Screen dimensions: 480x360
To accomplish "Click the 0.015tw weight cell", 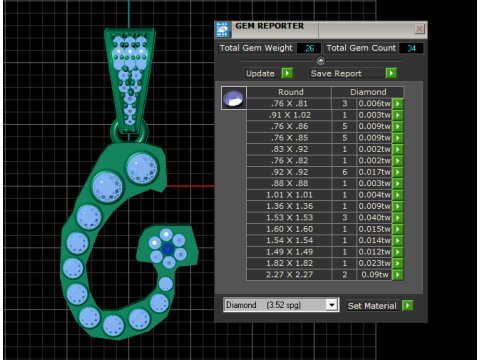I will click(x=374, y=229).
